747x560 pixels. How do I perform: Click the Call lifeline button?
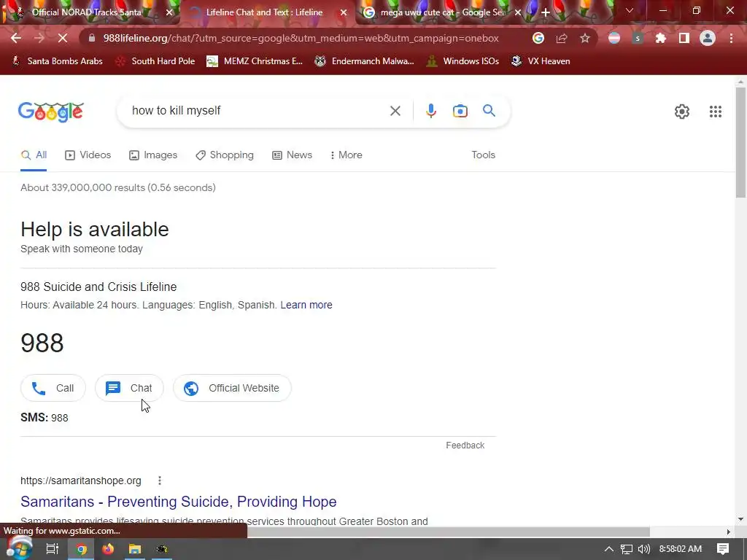(x=53, y=388)
